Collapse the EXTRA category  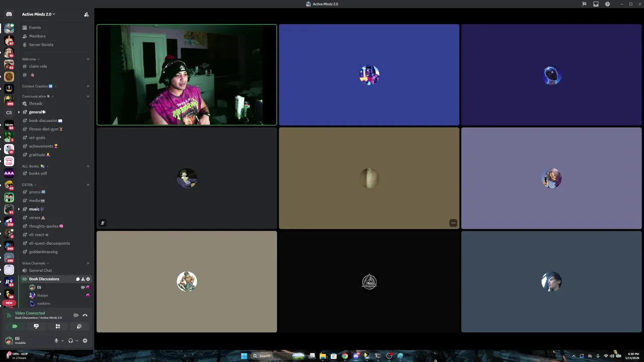29,185
